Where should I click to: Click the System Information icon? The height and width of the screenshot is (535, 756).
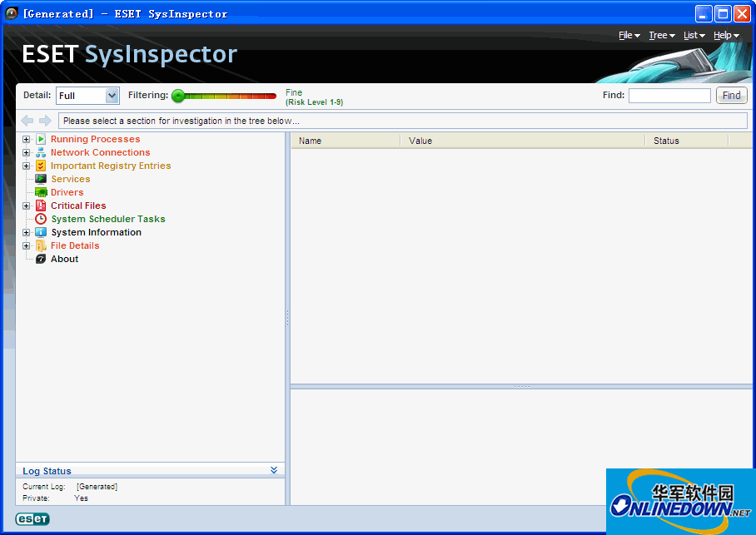41,232
